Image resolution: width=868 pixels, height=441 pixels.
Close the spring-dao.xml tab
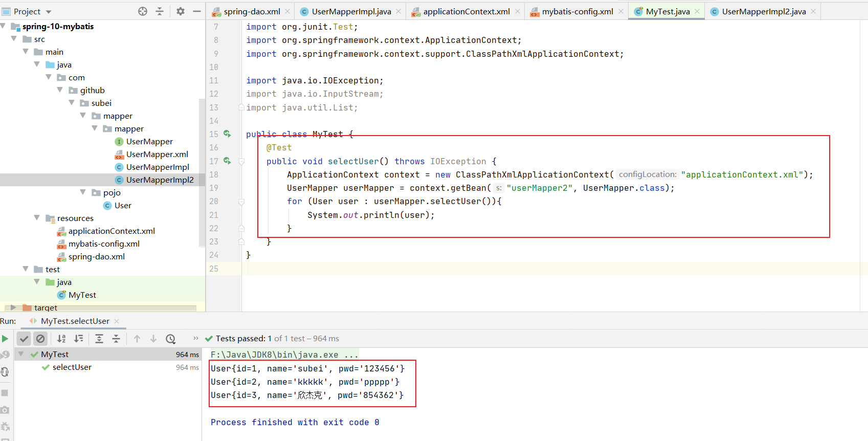pos(287,11)
